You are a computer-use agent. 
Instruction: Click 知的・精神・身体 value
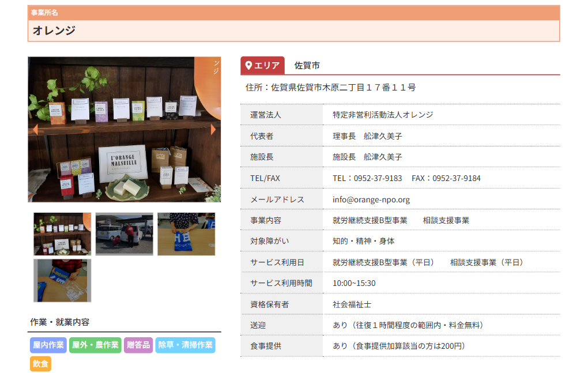[364, 241]
